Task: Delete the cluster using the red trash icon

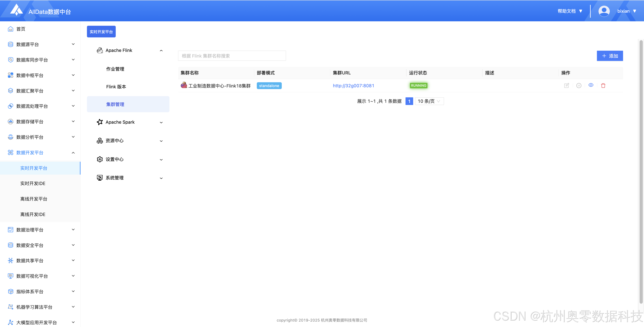Action: (603, 86)
